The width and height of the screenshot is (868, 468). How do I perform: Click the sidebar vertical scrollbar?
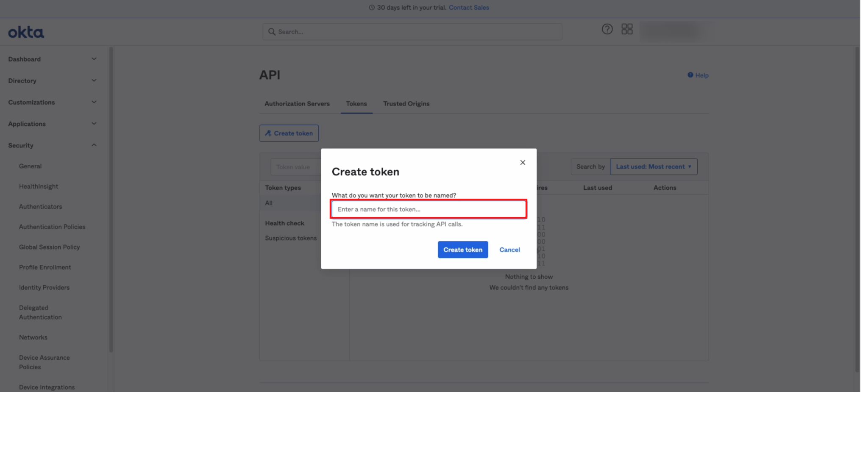[111, 199]
